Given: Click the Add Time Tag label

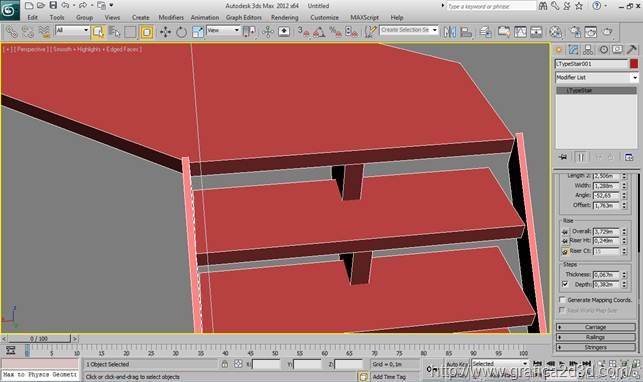Looking at the screenshot, I should coord(389,377).
